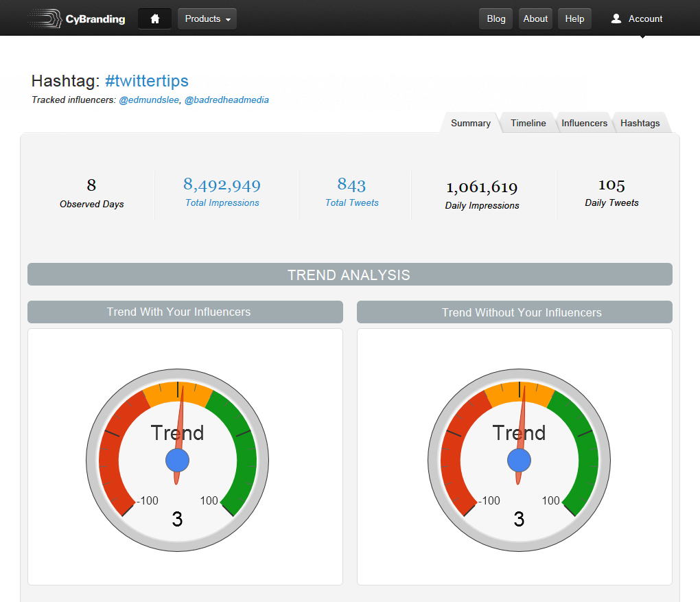Open the Help page
Image resolution: width=700 pixels, height=602 pixels.
(574, 19)
